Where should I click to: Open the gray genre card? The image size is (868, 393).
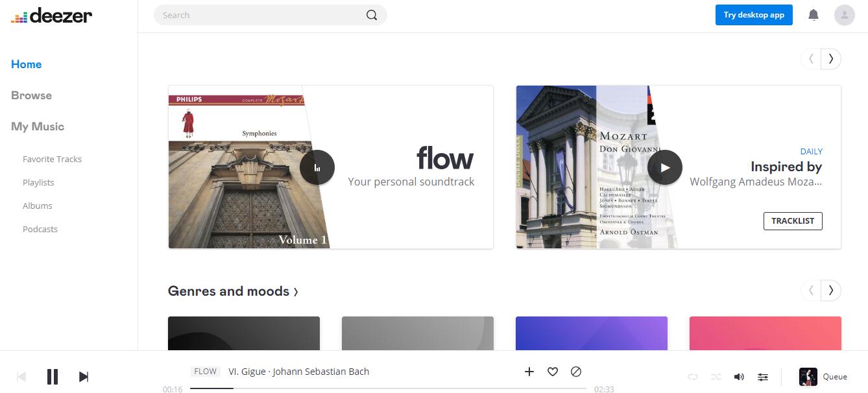(418, 333)
